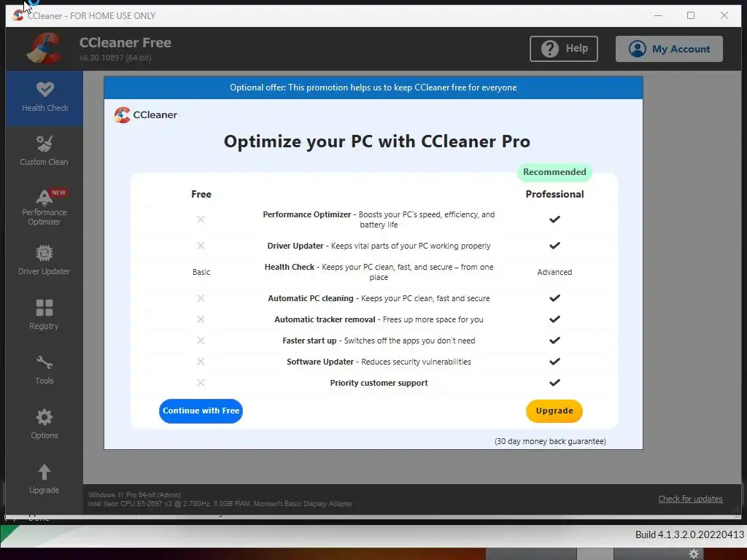
Task: Select Custom Clean label in sidebar
Action: coord(44,162)
